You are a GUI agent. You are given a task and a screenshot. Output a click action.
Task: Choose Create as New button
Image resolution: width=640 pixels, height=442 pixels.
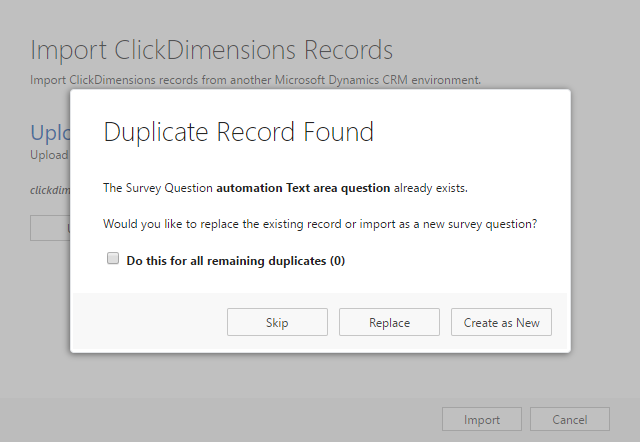[x=501, y=322]
